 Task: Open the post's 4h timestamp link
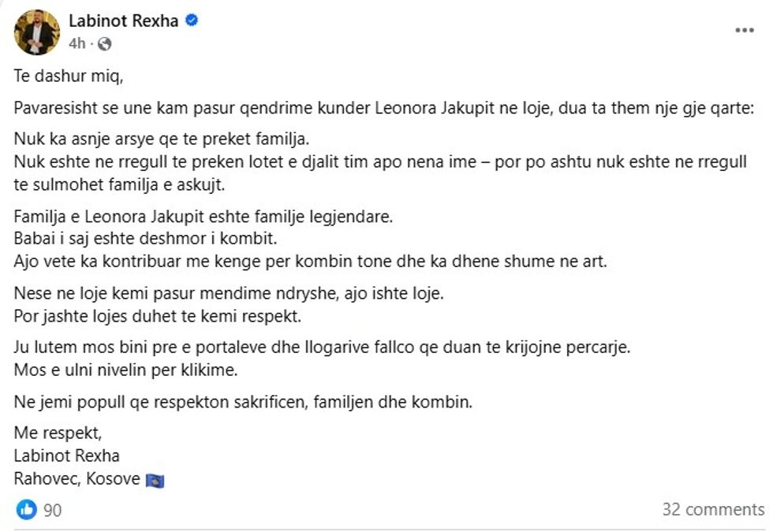(x=77, y=43)
